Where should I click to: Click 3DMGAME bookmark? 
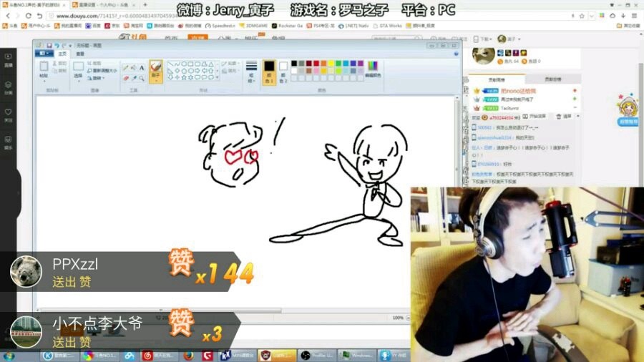tap(253, 26)
